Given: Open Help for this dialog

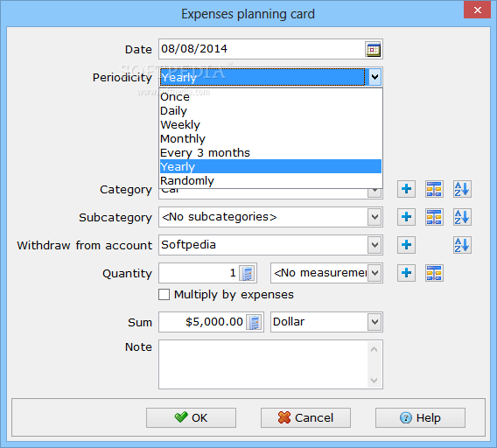Looking at the screenshot, I should [420, 418].
